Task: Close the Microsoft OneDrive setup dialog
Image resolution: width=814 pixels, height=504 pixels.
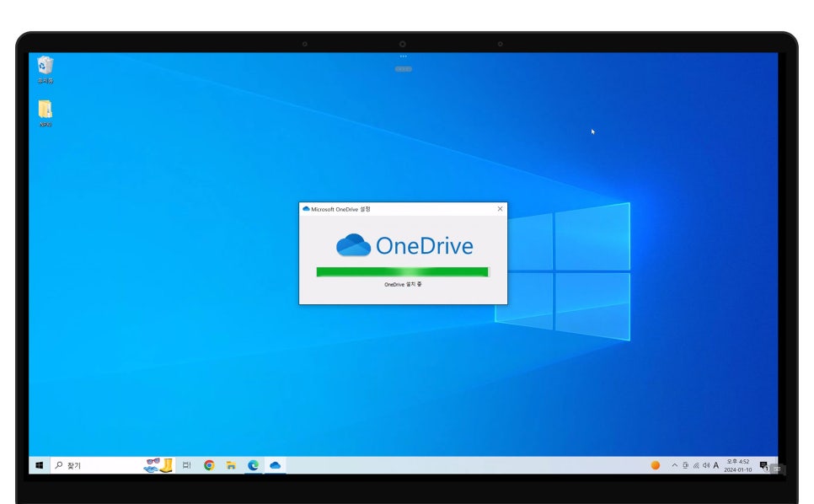Action: [500, 209]
